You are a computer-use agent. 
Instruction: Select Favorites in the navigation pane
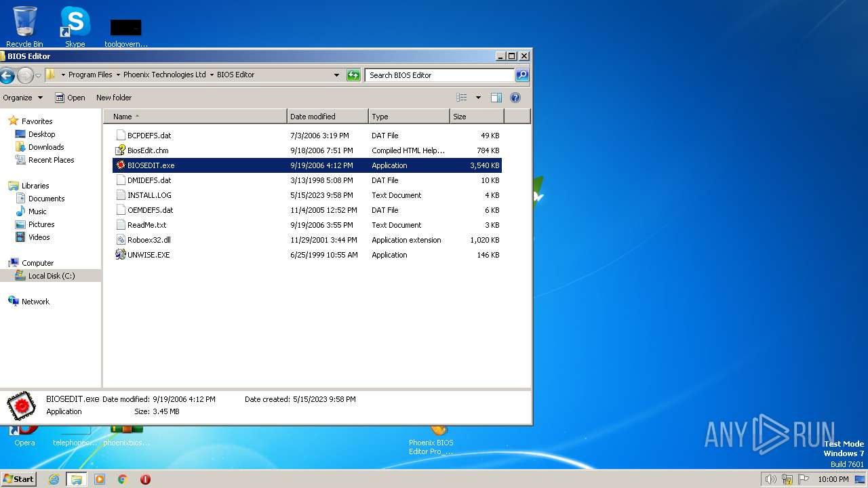pos(37,121)
